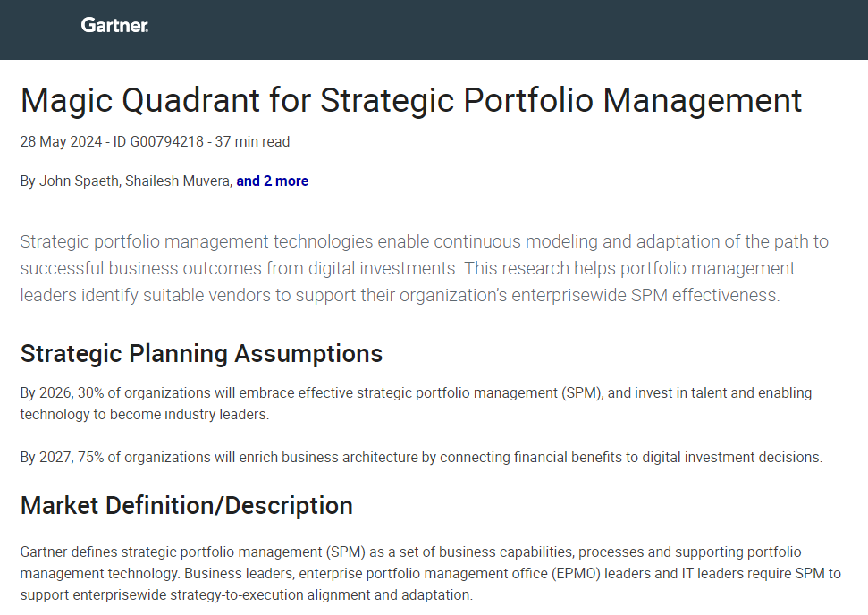The width and height of the screenshot is (868, 615).
Task: Click the Strategic Planning Assumptions heading
Action: pos(201,354)
